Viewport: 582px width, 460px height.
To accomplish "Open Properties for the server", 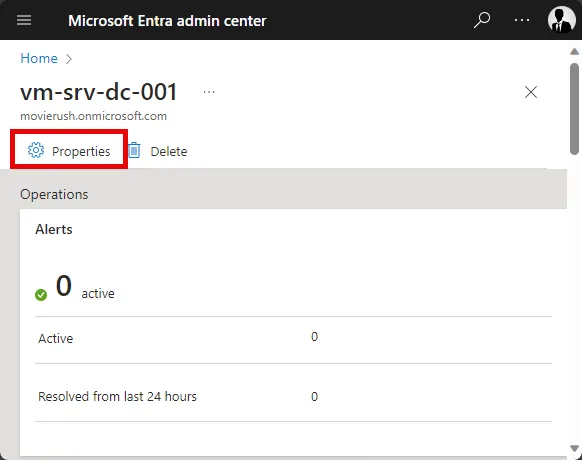I will click(x=69, y=151).
